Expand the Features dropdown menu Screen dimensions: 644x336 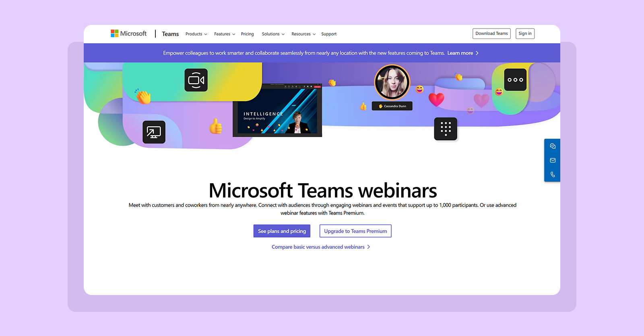coord(225,34)
